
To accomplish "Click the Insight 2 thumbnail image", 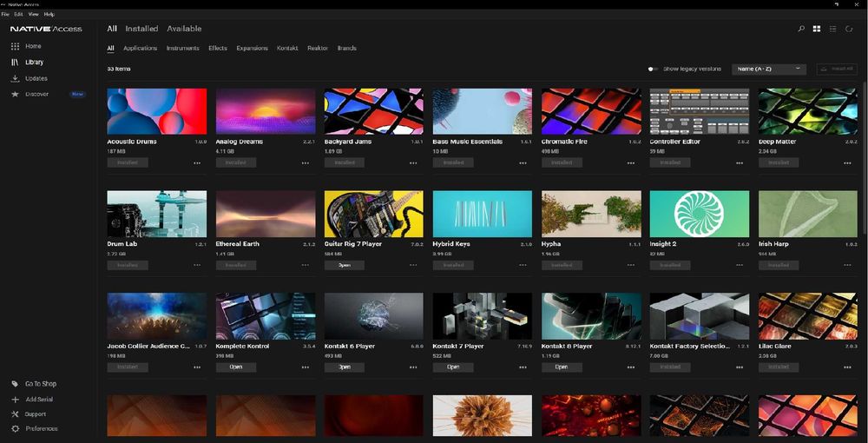I will pyautogui.click(x=699, y=214).
